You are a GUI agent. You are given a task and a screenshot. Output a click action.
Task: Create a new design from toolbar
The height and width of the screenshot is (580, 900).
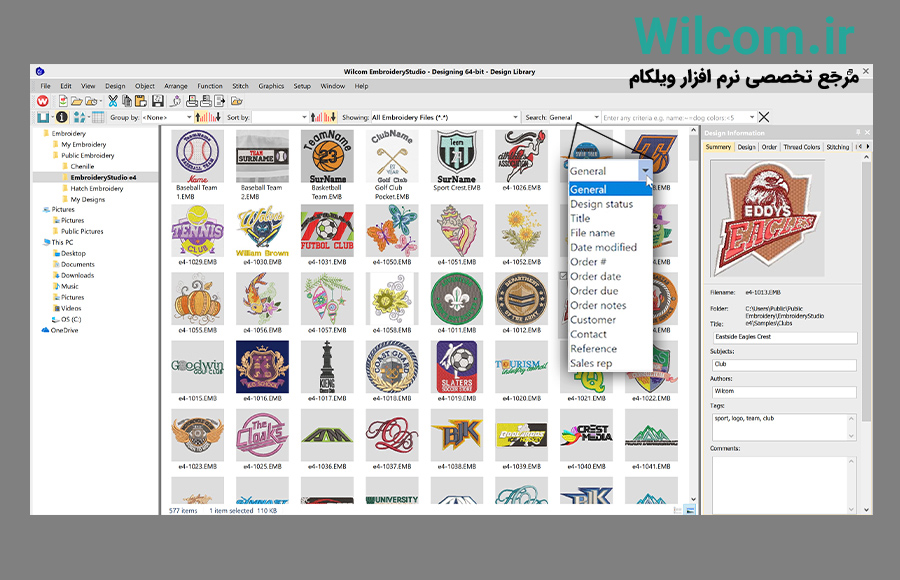63,101
